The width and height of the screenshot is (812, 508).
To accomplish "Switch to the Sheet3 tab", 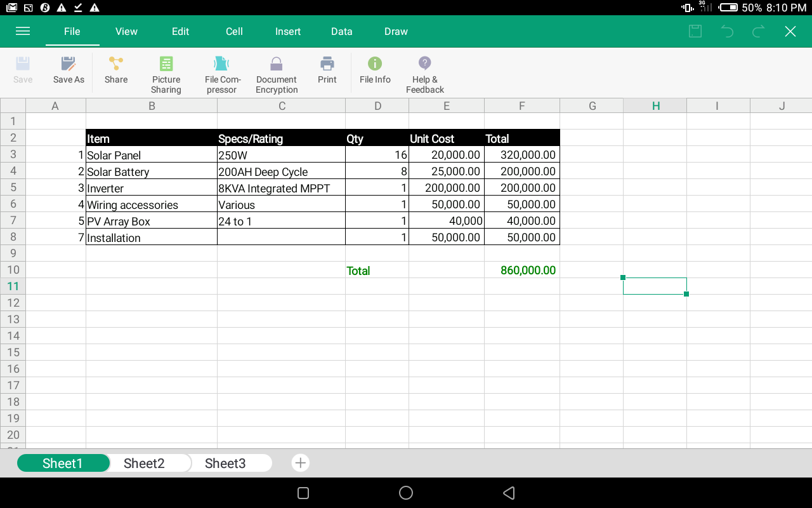I will (225, 464).
